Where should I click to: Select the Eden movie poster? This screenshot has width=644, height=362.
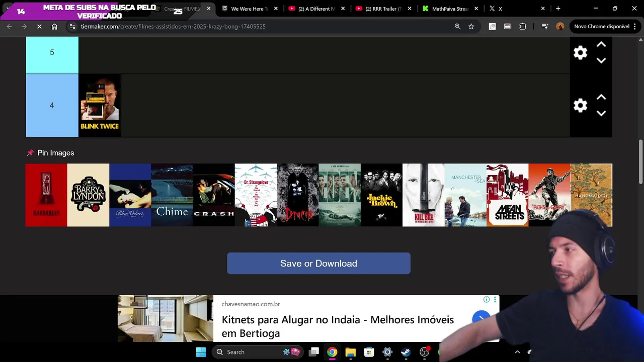pos(340,195)
